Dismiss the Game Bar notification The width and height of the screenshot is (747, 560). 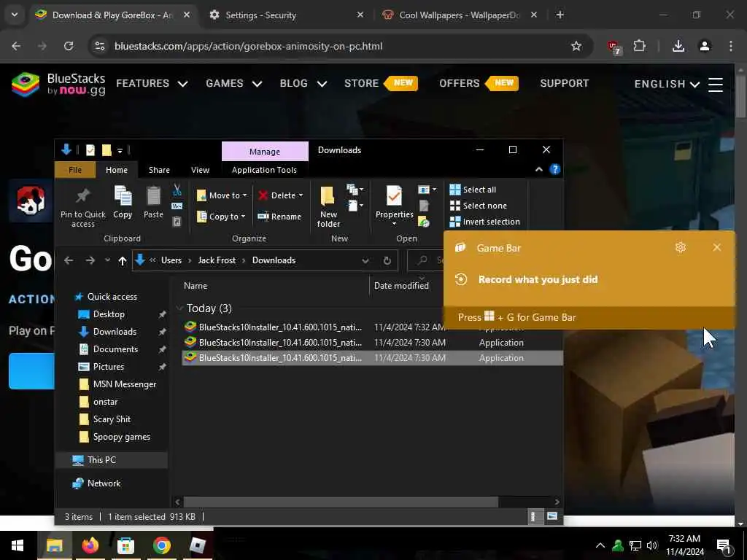tap(716, 247)
